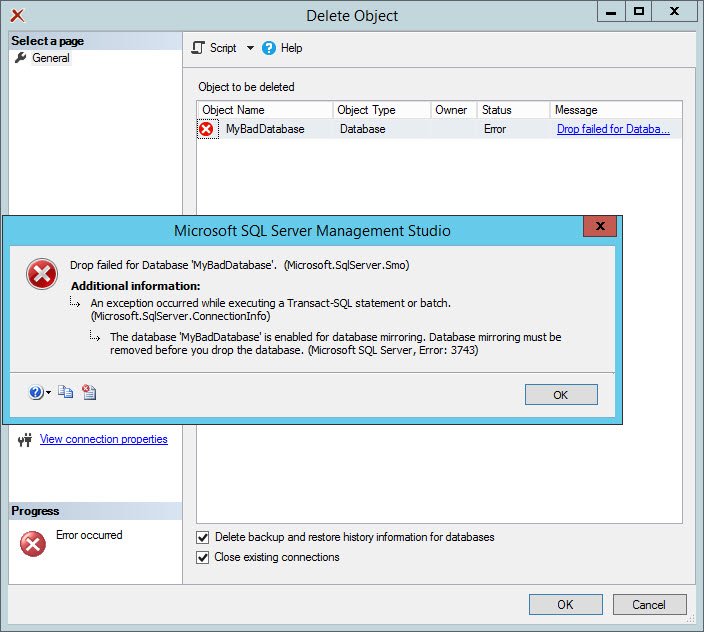The width and height of the screenshot is (704, 632).
Task: Click the copy message text icon
Action: 66,392
